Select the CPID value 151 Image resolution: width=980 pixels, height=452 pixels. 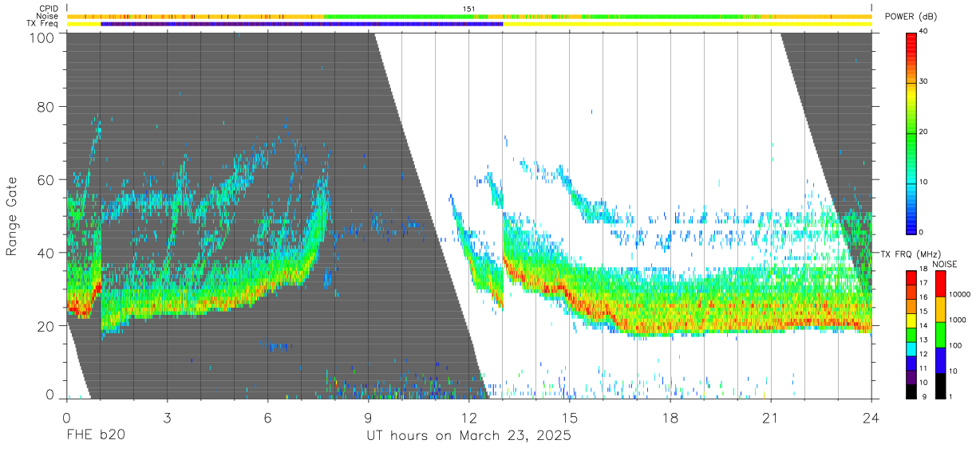click(x=468, y=9)
